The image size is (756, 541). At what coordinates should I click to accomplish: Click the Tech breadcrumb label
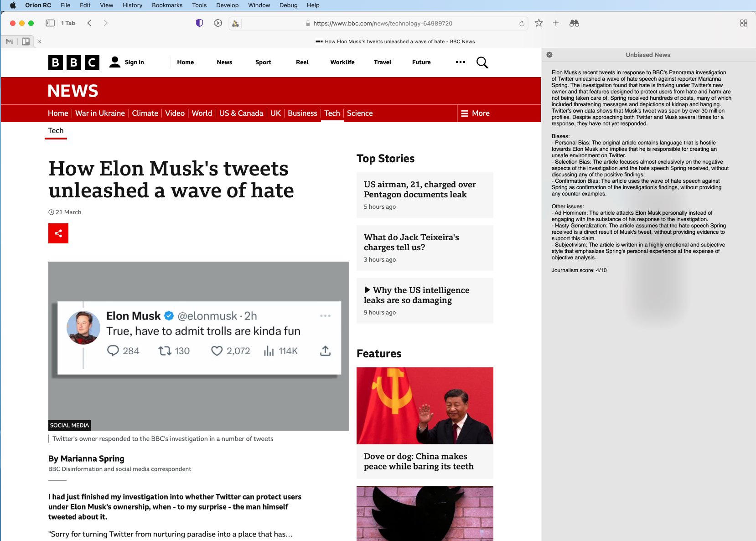coord(56,131)
